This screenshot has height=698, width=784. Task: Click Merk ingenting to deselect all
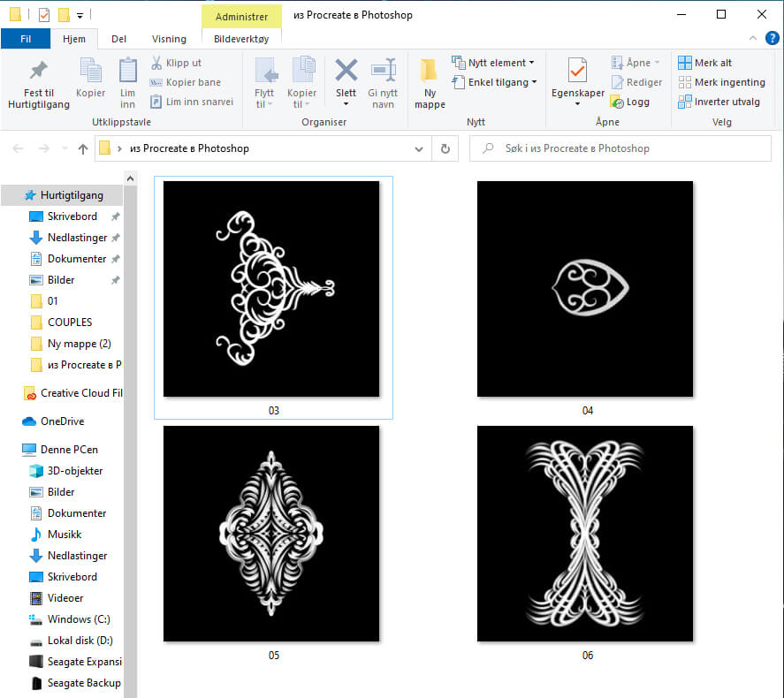pyautogui.click(x=721, y=82)
